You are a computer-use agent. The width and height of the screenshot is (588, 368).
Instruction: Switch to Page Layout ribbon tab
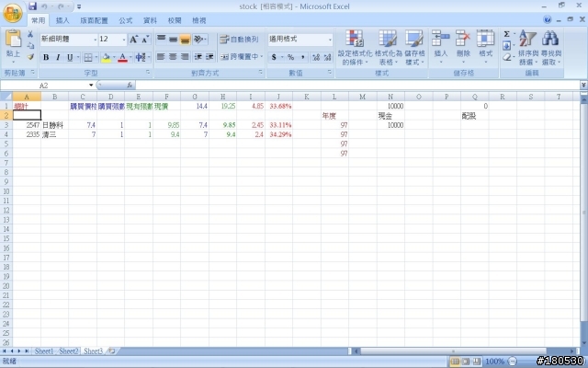94,20
